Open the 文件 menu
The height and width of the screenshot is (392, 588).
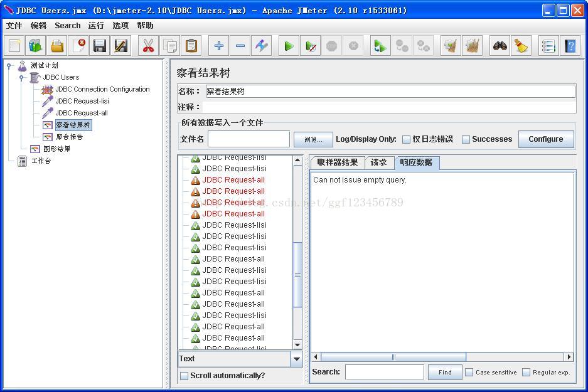tap(14, 26)
